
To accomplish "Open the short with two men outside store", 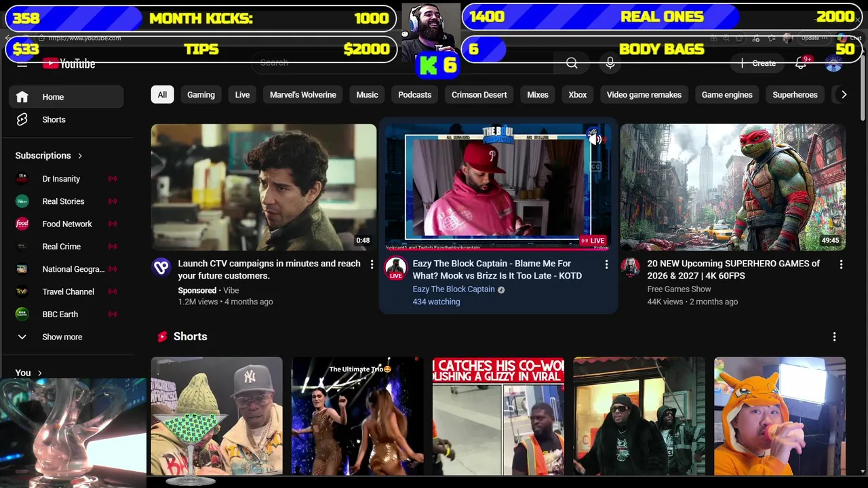I will [639, 416].
